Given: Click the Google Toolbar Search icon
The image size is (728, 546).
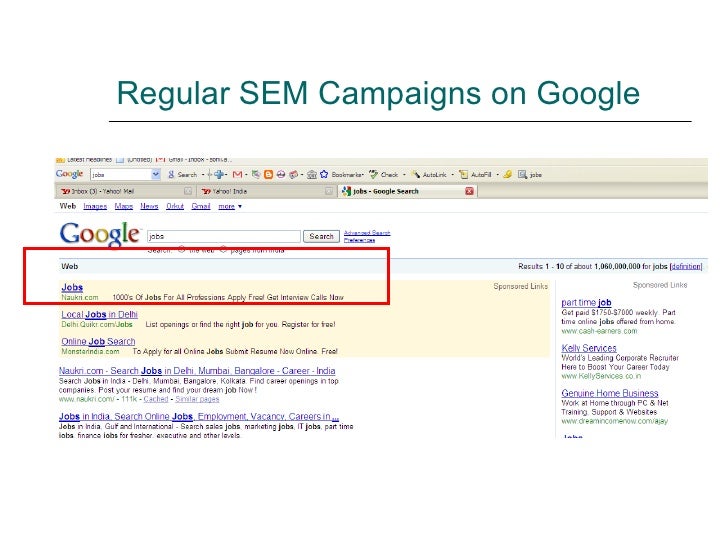Looking at the screenshot, I should pos(171,175).
